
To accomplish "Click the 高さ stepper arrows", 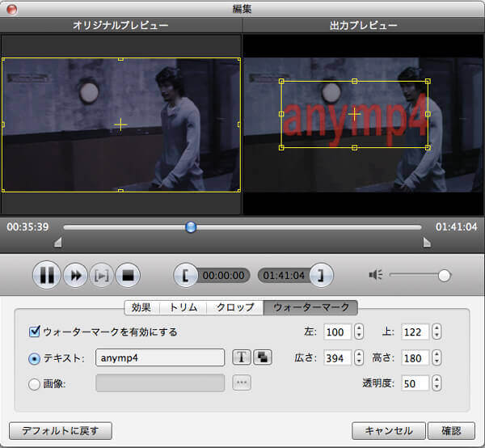I will coord(436,357).
